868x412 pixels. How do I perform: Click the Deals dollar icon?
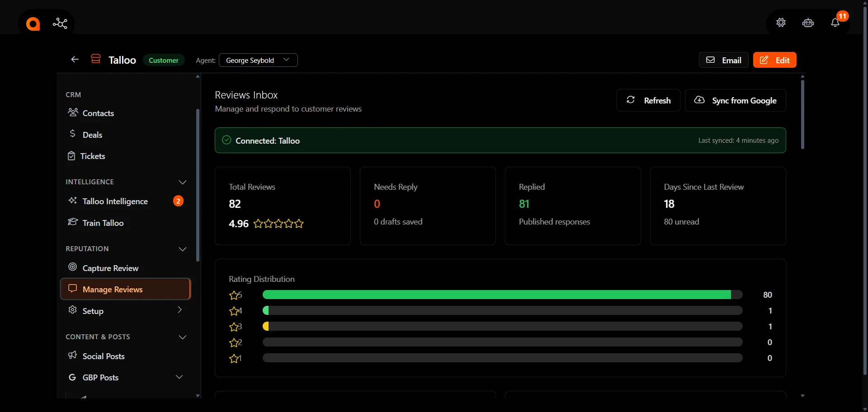click(72, 134)
